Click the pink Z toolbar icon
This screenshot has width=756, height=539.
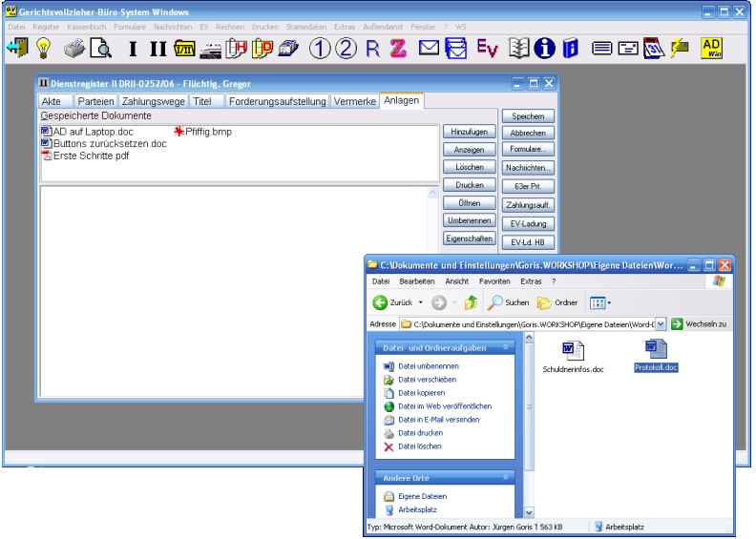pyautogui.click(x=397, y=48)
